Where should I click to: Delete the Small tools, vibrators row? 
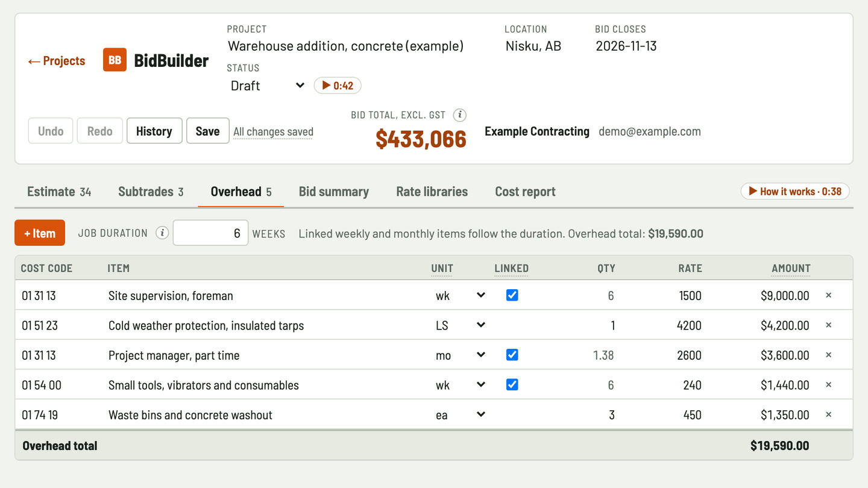[828, 385]
